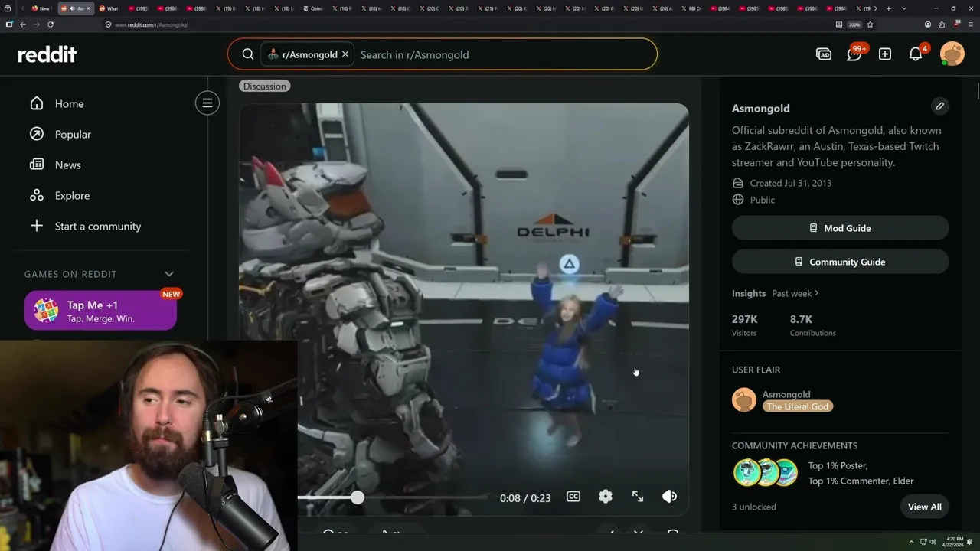The image size is (980, 551).
Task: Click 8.7K Contributions stat
Action: point(813,325)
